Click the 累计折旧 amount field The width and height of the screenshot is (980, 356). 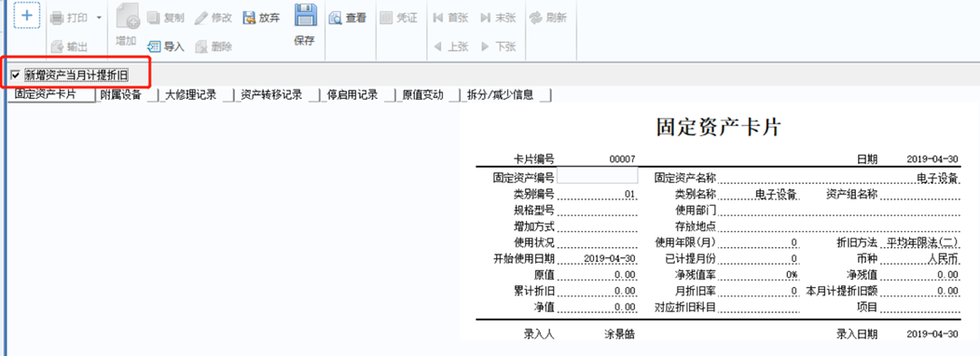[x=598, y=291]
